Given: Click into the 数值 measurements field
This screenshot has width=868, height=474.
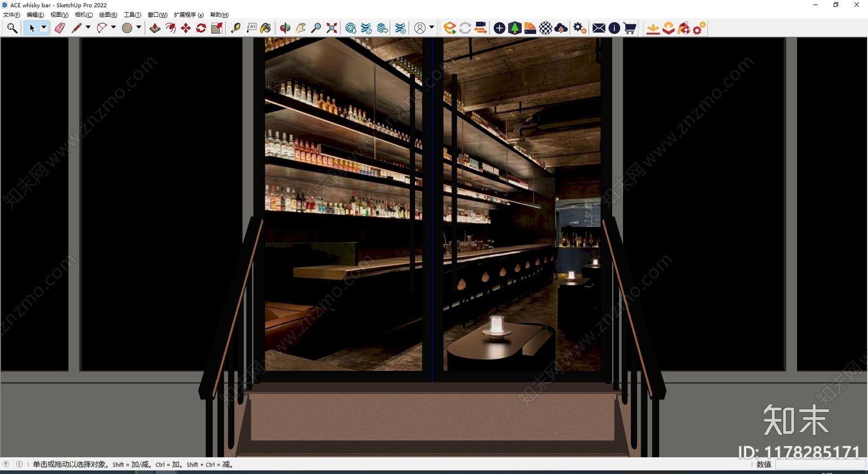Looking at the screenshot, I should point(820,465).
